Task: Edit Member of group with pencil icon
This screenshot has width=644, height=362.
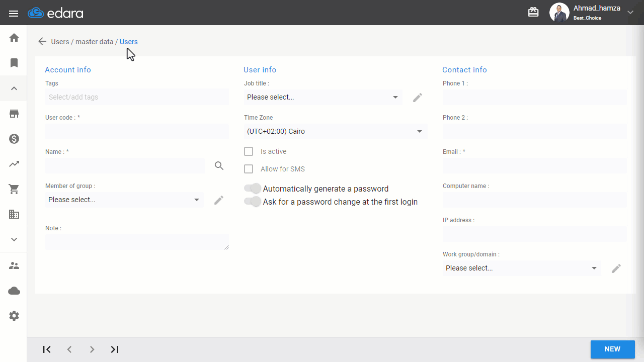Action: tap(218, 200)
